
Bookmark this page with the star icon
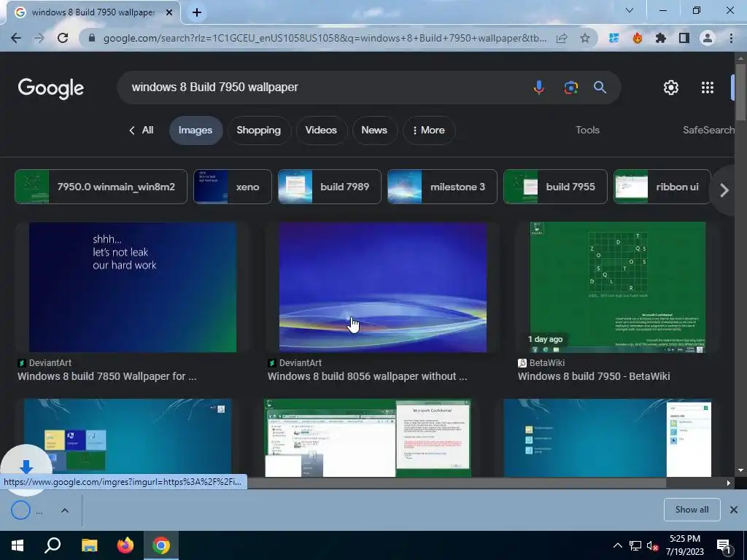tap(584, 38)
